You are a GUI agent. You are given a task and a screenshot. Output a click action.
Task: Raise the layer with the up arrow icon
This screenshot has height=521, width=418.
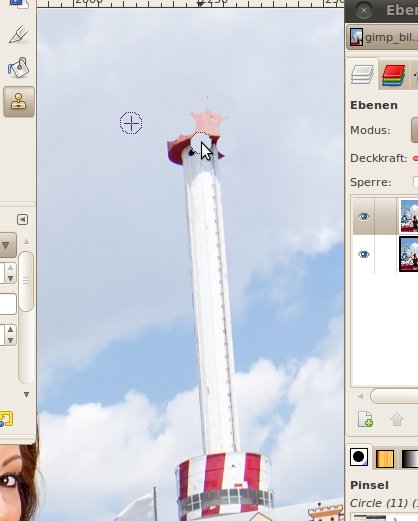pyautogui.click(x=397, y=420)
